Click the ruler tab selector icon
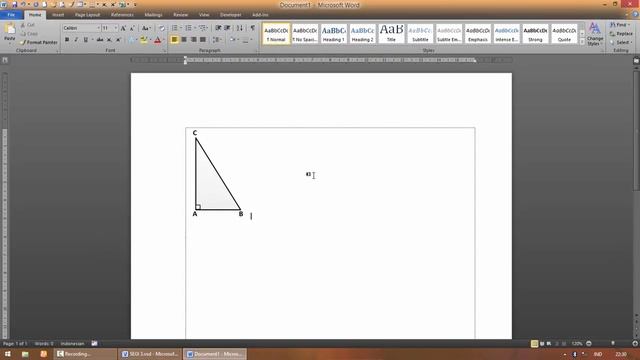 (5, 60)
